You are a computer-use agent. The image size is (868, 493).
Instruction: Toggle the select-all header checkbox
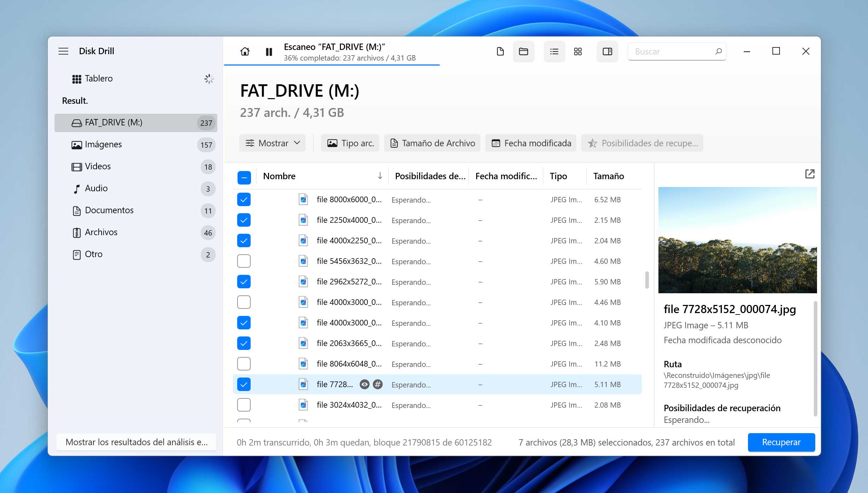coord(244,177)
